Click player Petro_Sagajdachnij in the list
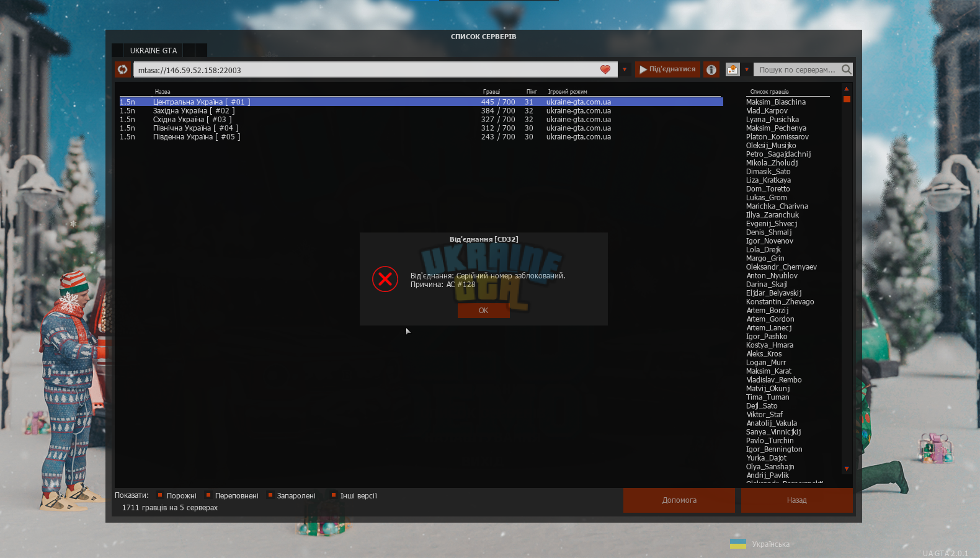Screen dimensions: 980x558 coord(778,154)
